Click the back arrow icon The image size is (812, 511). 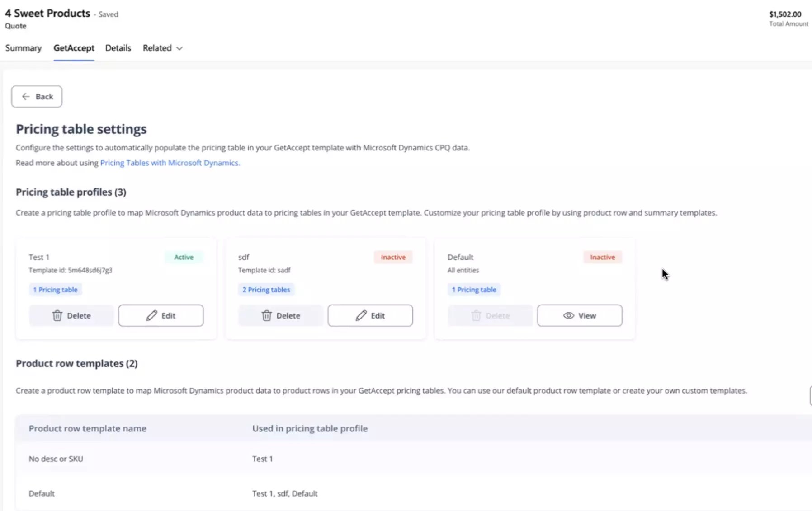pos(26,96)
